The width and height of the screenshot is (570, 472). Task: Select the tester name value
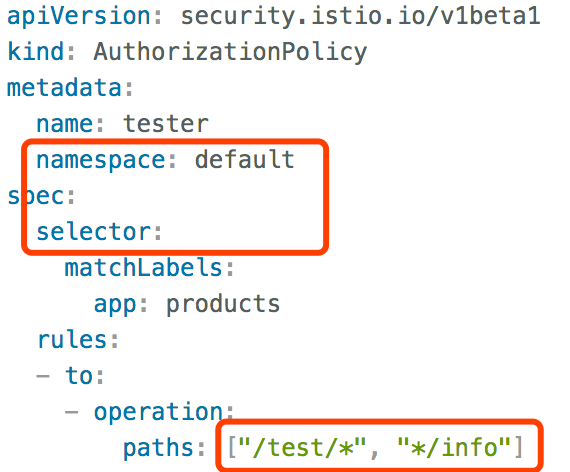[165, 124]
